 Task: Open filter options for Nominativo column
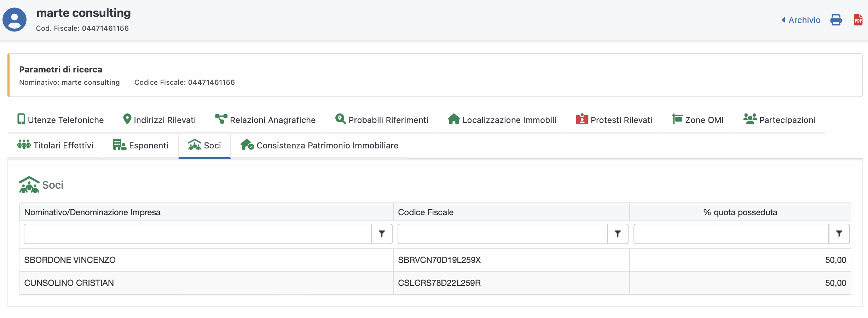point(382,234)
